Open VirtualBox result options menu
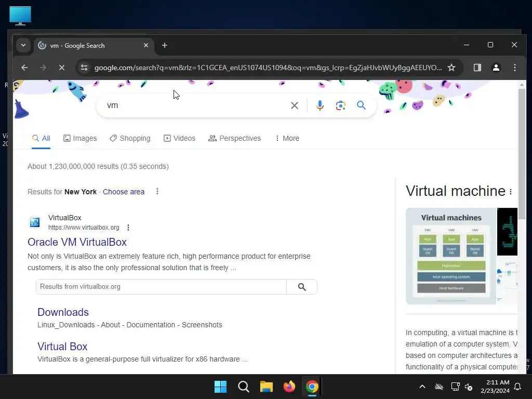Viewport: 532px width, 399px height. (128, 228)
